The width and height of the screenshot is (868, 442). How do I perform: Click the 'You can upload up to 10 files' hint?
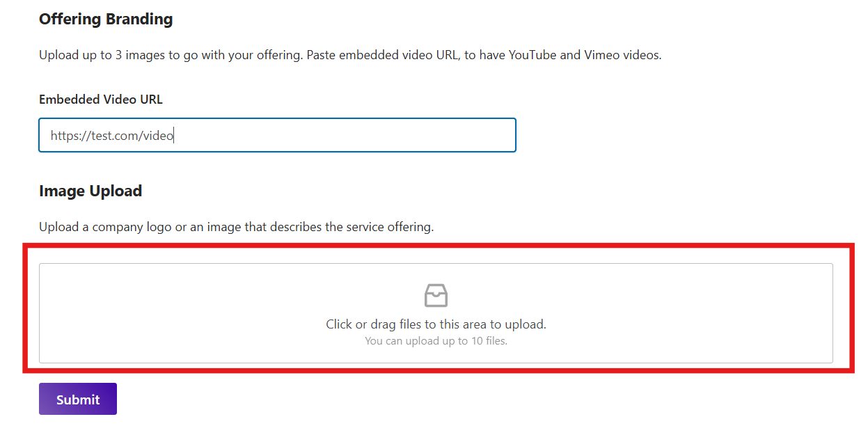[x=436, y=341]
